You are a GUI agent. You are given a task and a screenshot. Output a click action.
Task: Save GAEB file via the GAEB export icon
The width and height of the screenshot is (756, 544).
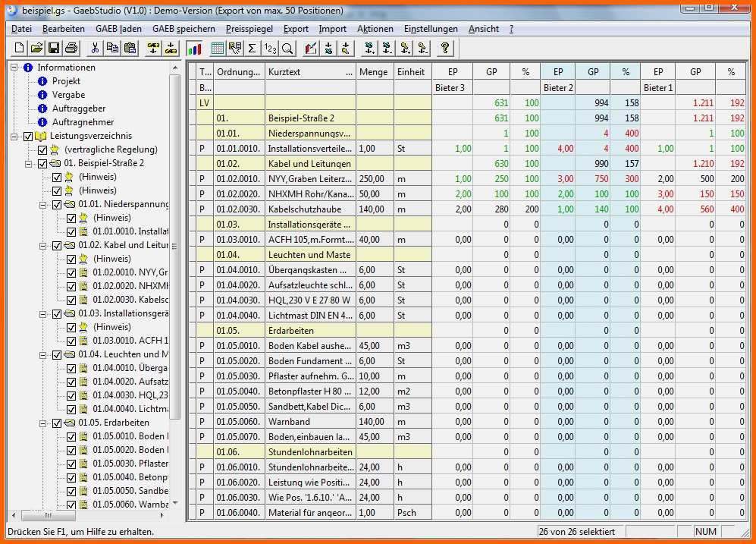[171, 49]
